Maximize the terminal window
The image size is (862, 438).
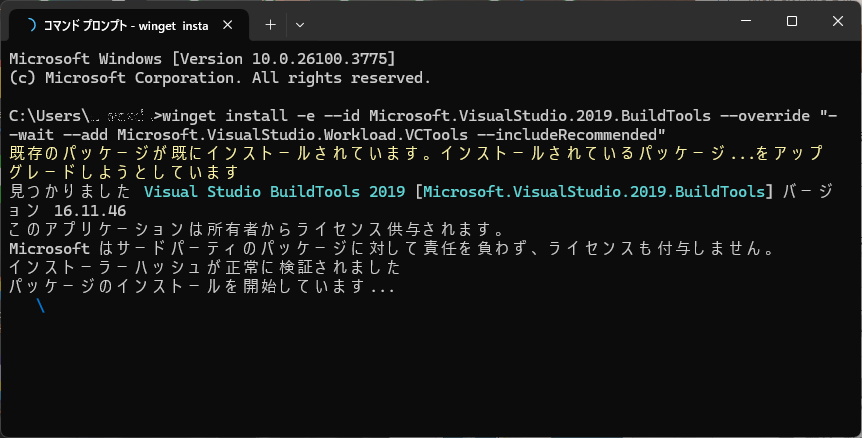792,21
